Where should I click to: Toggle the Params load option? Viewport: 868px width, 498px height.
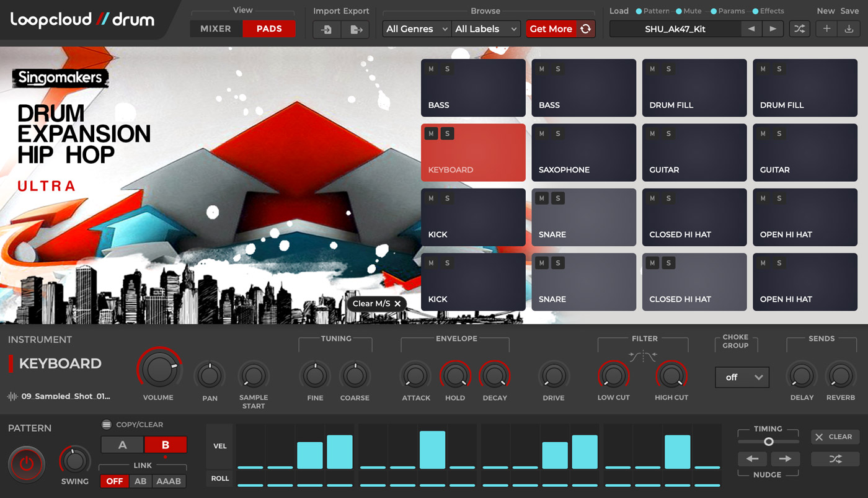coord(728,11)
